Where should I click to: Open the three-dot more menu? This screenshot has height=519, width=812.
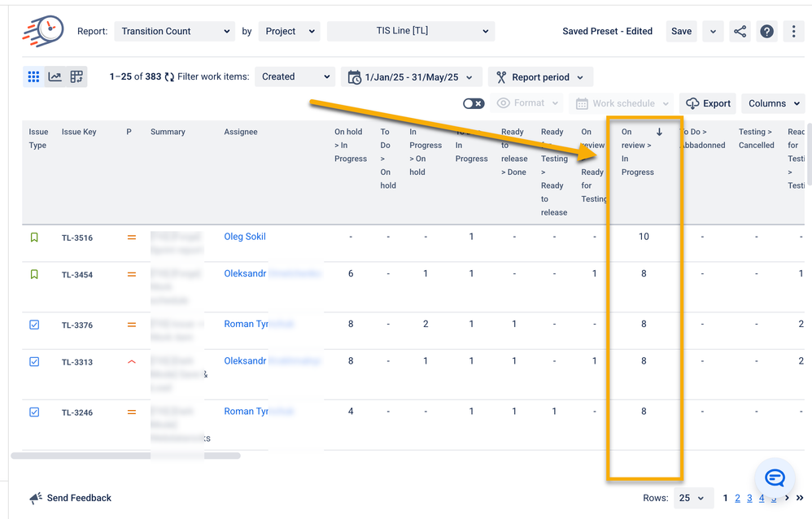click(793, 31)
